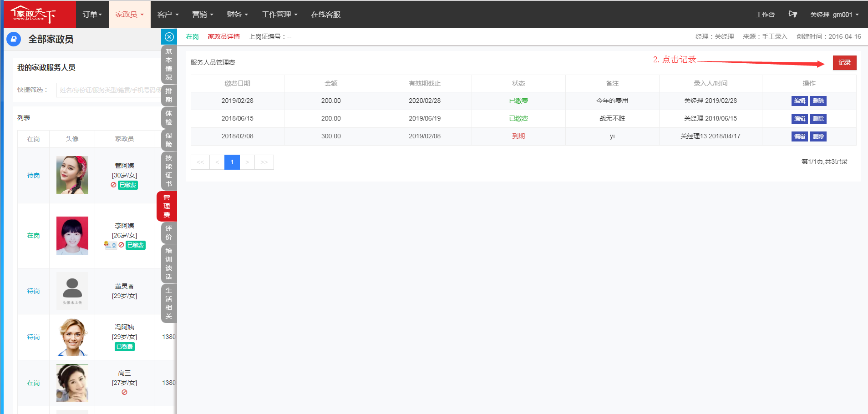Screen dimensions: 868x414
Task: Edit the 2018/06/15 payment record
Action: coord(800,119)
